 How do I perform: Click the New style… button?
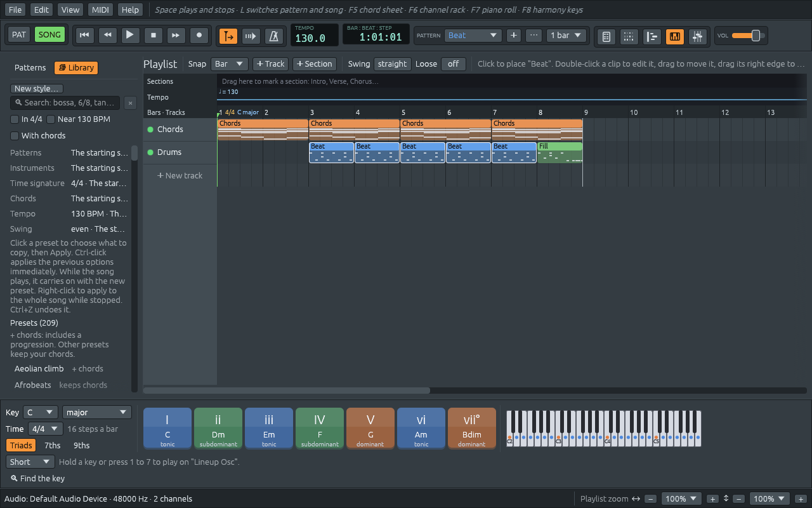click(37, 89)
